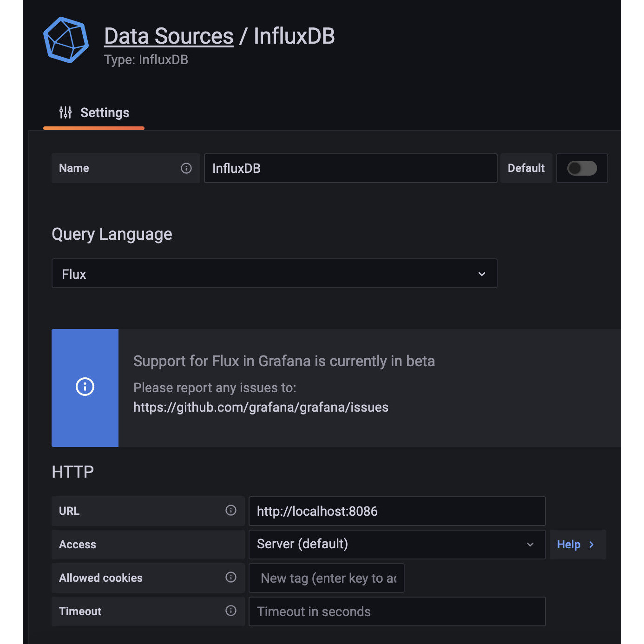Click the Help link next to Access
Viewport: 644px width, 644px height.
coord(568,544)
